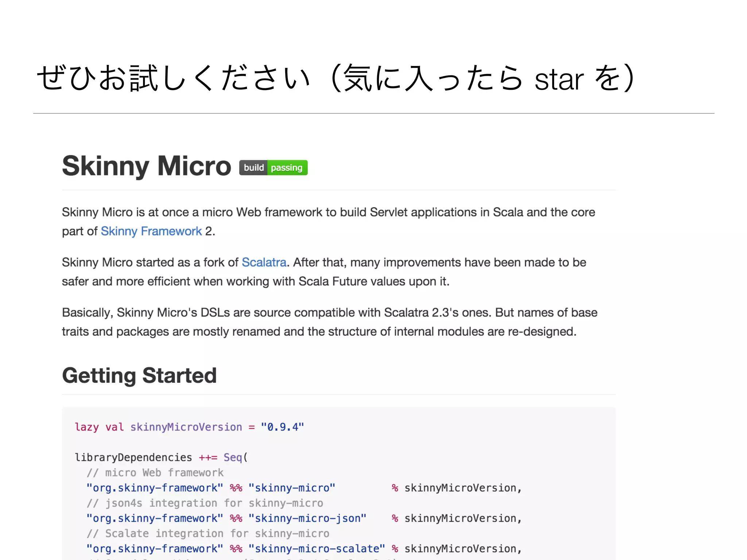Click the Getting Started heading

click(x=139, y=376)
